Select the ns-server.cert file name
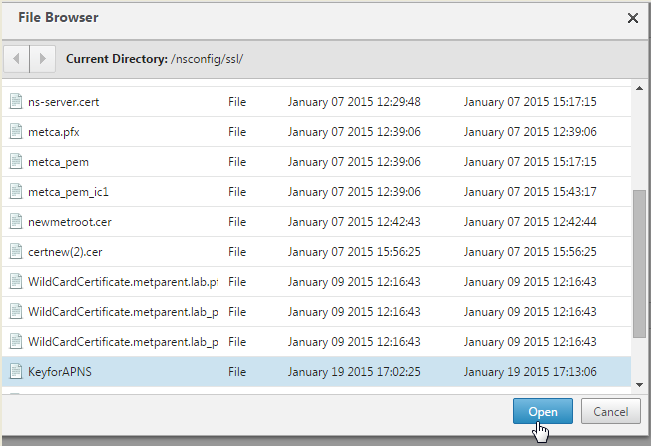This screenshot has height=446, width=651. pos(63,102)
